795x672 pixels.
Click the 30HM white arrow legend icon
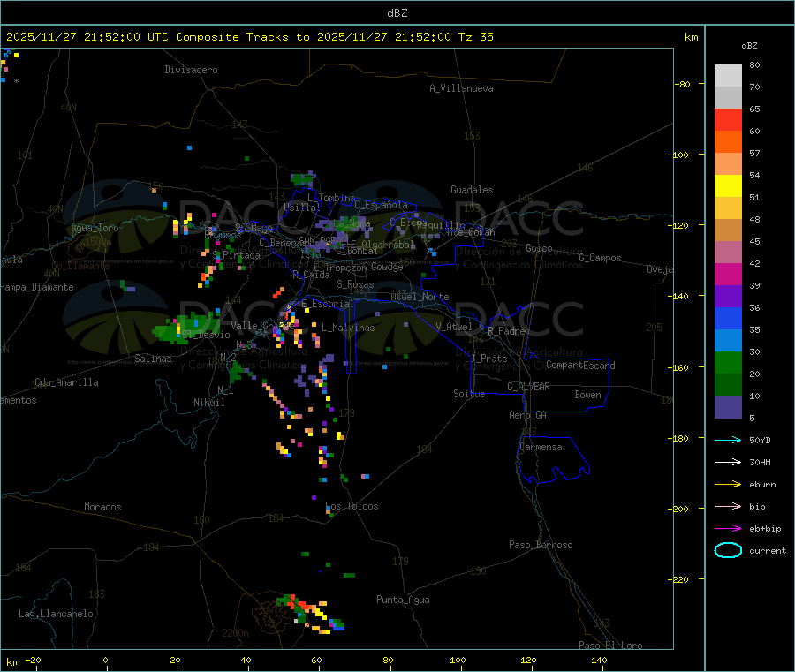click(728, 462)
